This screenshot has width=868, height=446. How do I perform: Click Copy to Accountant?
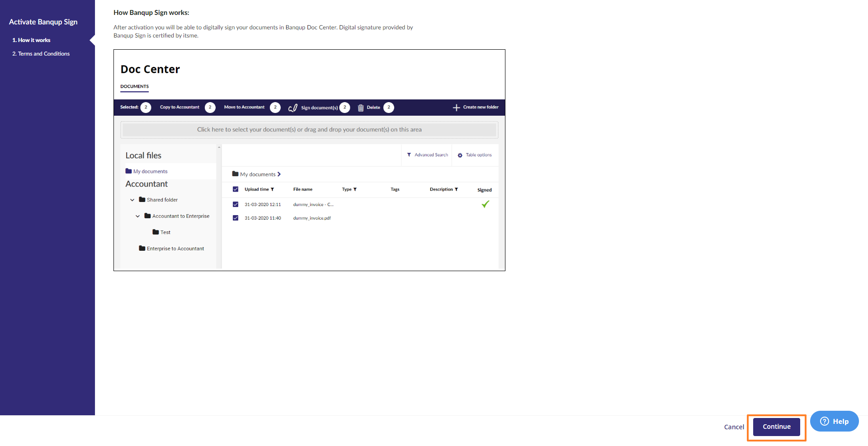179,107
